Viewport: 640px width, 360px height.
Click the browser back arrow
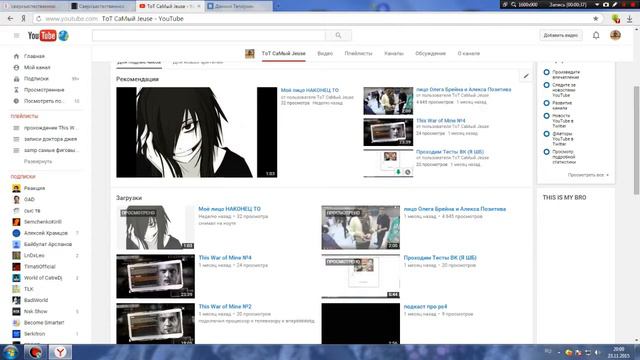coord(10,18)
